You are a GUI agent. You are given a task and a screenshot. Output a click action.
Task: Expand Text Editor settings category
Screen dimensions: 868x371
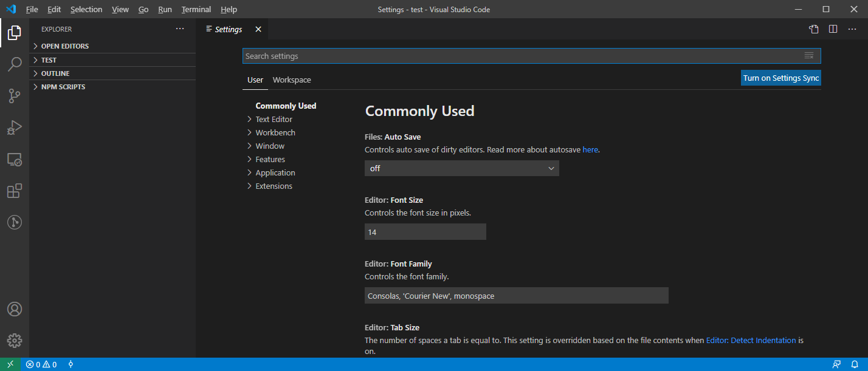pos(274,119)
